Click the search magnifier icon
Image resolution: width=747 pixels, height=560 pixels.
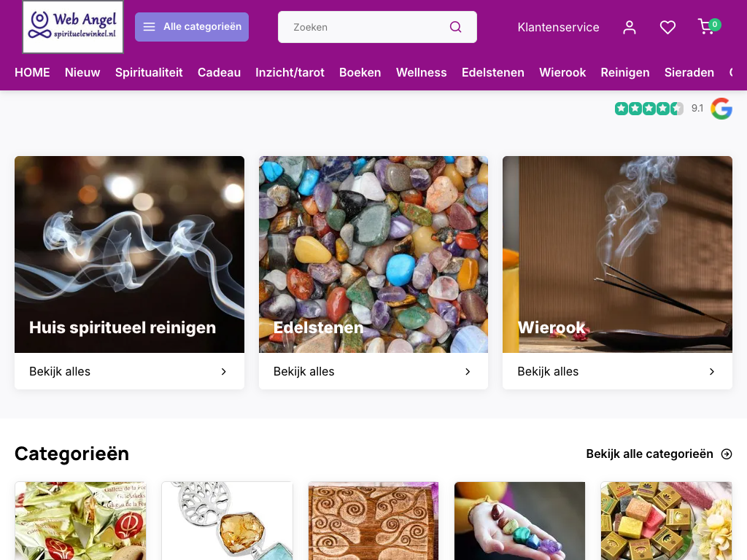tap(455, 27)
